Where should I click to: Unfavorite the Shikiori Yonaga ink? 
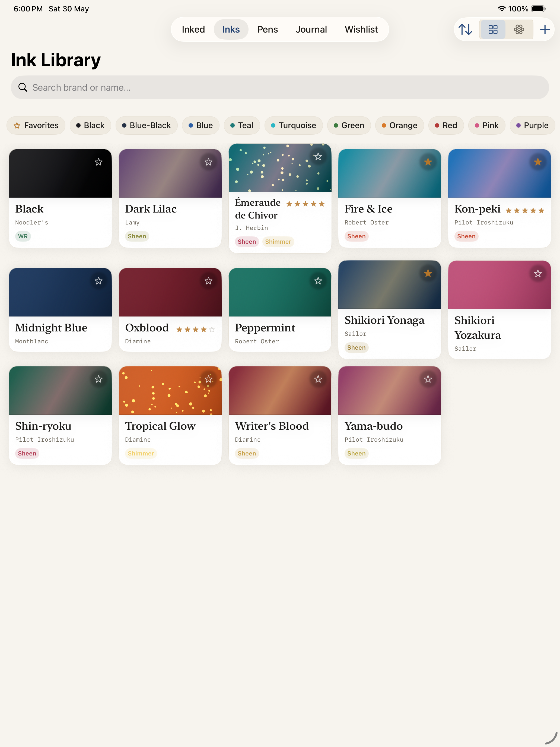coord(428,273)
